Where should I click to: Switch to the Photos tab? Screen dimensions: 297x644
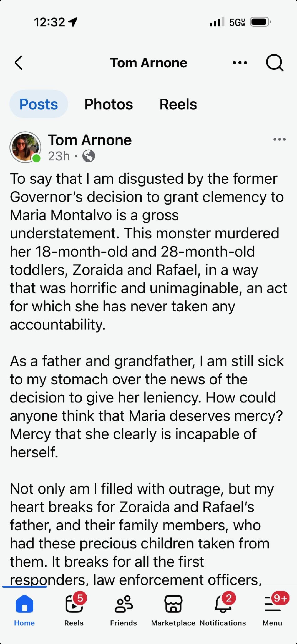tap(109, 104)
